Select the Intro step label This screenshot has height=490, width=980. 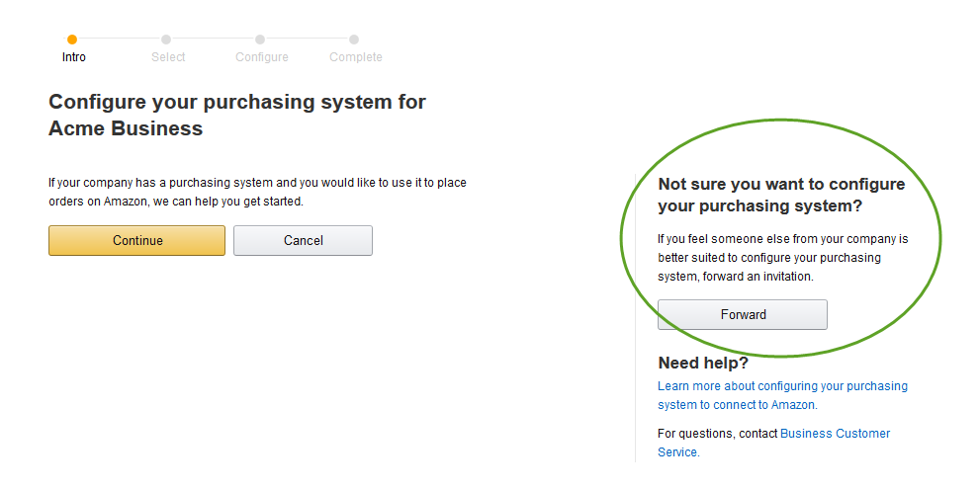(74, 57)
